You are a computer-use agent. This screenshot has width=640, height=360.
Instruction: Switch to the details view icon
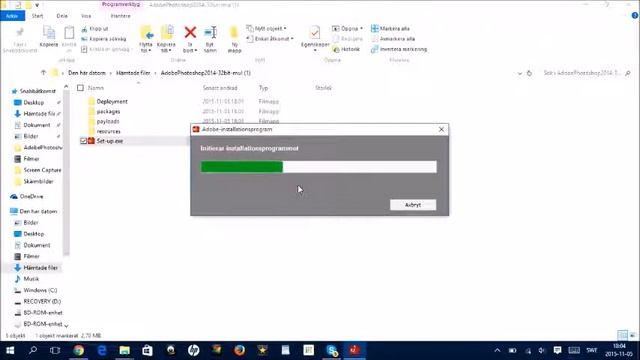pyautogui.click(x=622, y=336)
